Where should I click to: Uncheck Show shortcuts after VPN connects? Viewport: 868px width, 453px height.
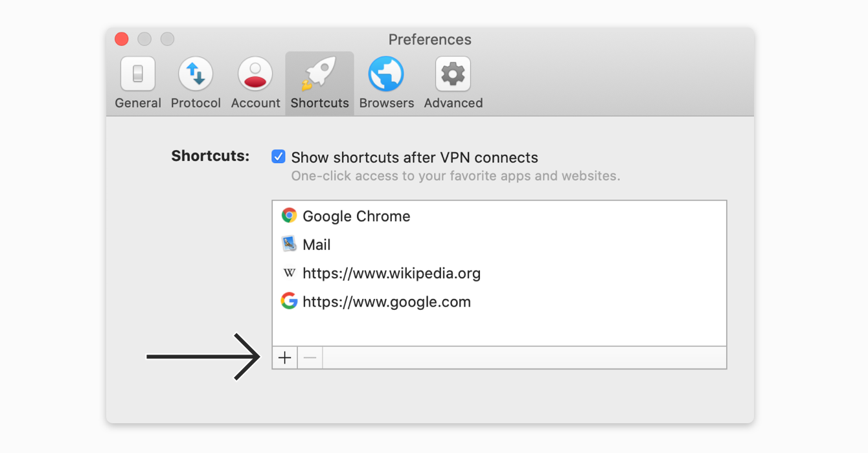(x=278, y=157)
